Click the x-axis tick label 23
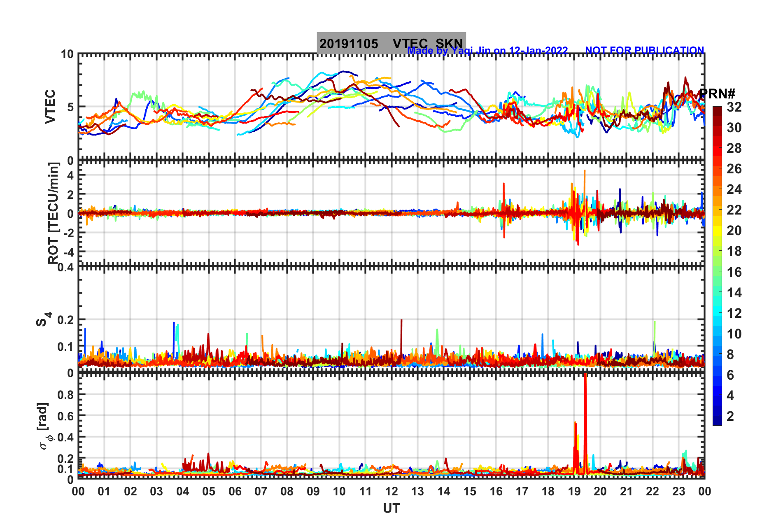The width and height of the screenshot is (783, 532). pyautogui.click(x=678, y=491)
